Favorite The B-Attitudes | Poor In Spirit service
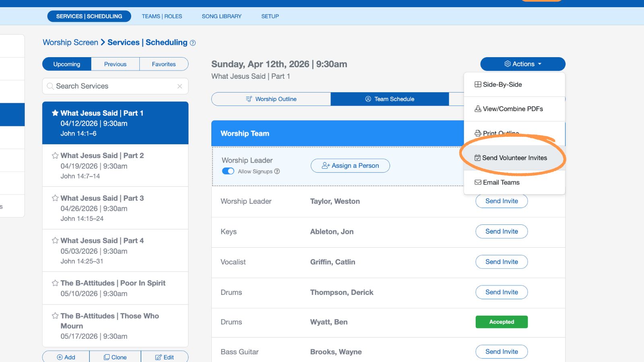 (x=55, y=283)
